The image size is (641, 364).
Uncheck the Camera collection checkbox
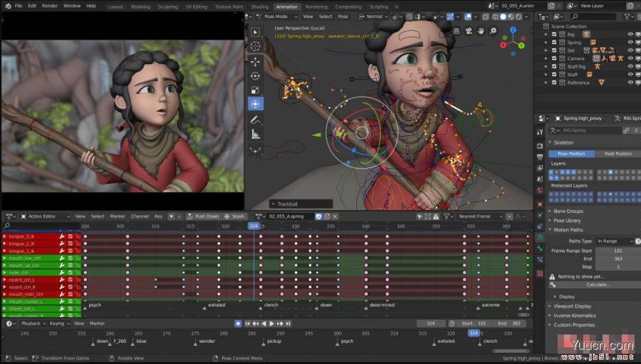pos(554,58)
